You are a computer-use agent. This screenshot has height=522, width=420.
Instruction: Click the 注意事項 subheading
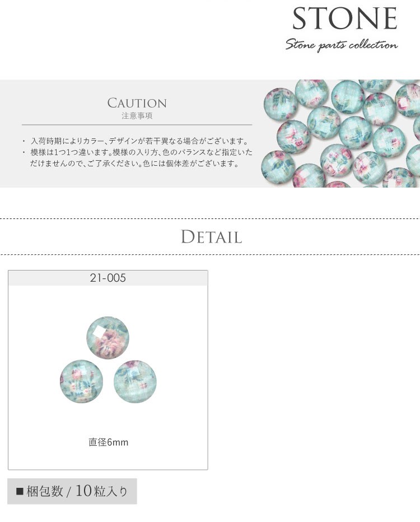click(137, 116)
